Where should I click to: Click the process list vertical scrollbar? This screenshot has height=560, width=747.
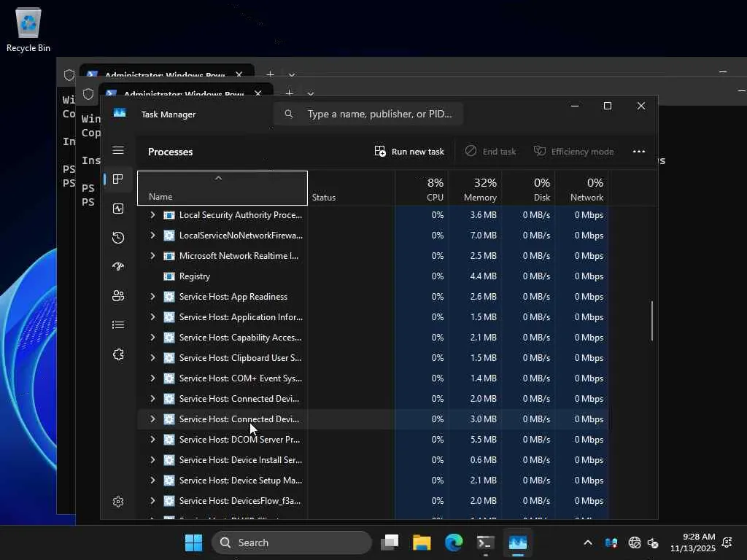click(x=652, y=321)
